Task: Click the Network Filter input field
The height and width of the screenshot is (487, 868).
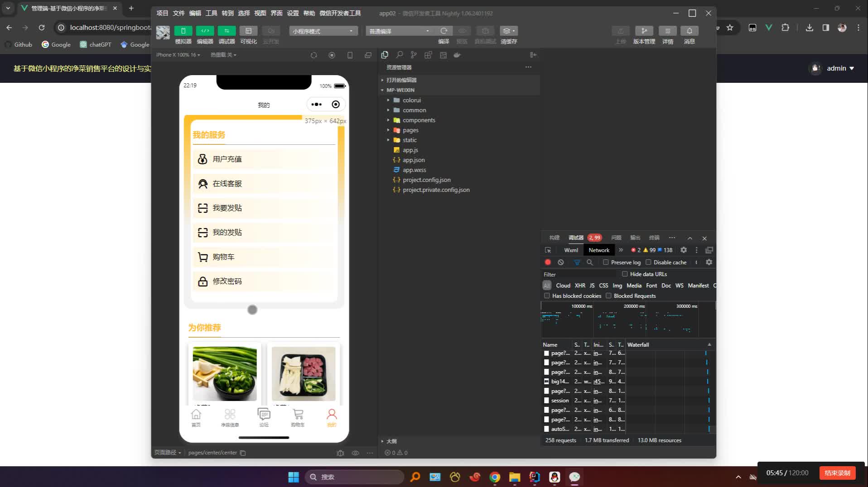Action: tap(579, 274)
